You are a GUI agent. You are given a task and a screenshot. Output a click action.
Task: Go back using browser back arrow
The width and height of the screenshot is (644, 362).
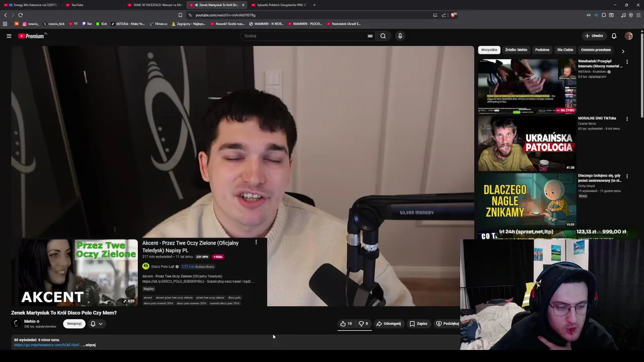(x=6, y=15)
